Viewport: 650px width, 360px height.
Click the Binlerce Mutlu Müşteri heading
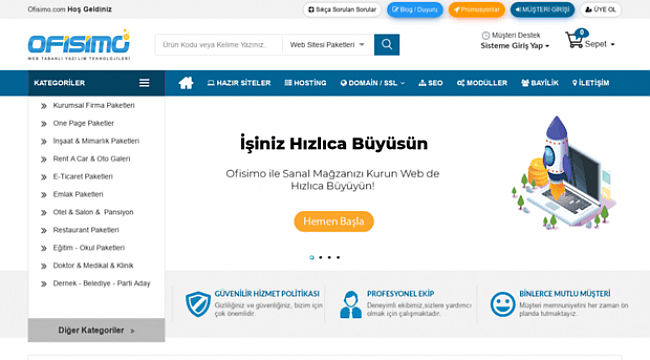[x=565, y=294]
